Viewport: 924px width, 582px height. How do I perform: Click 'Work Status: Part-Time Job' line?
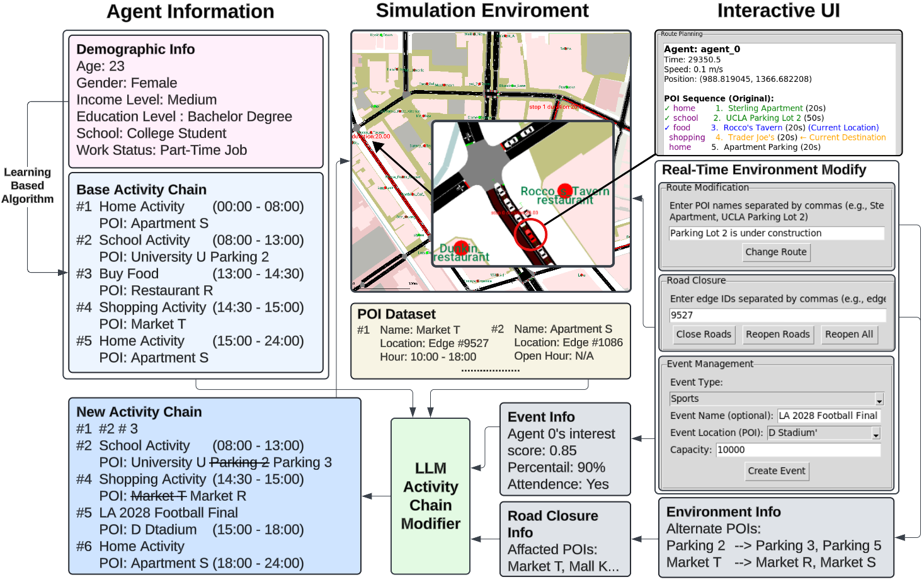click(x=162, y=150)
